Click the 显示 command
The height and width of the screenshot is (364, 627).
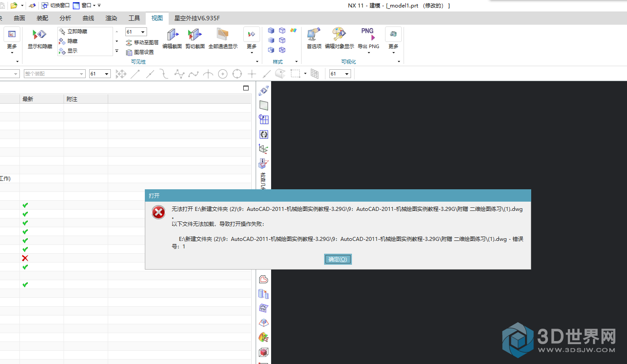68,51
